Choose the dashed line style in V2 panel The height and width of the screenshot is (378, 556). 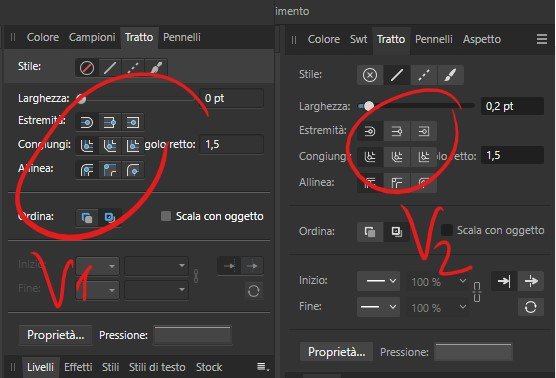click(424, 75)
